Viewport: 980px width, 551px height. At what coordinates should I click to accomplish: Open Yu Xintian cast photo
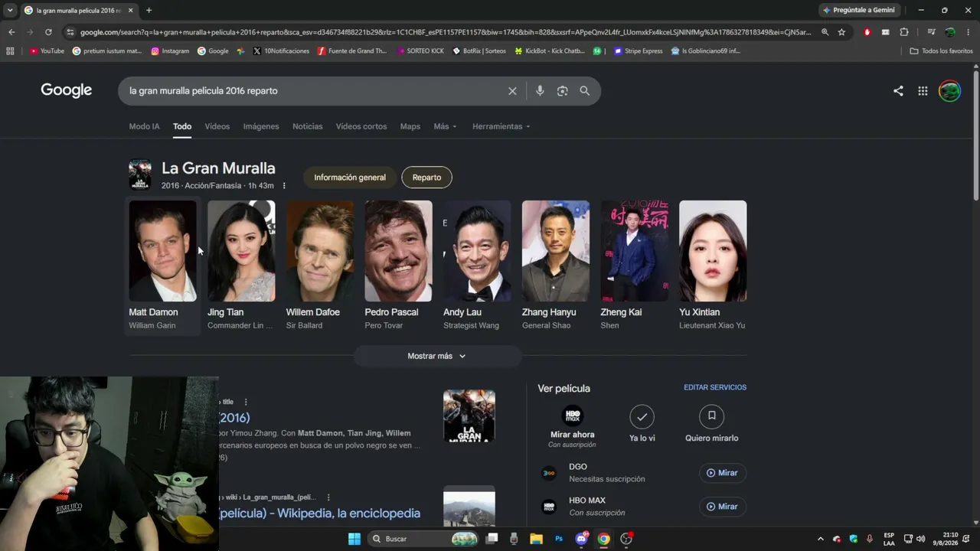coord(713,251)
